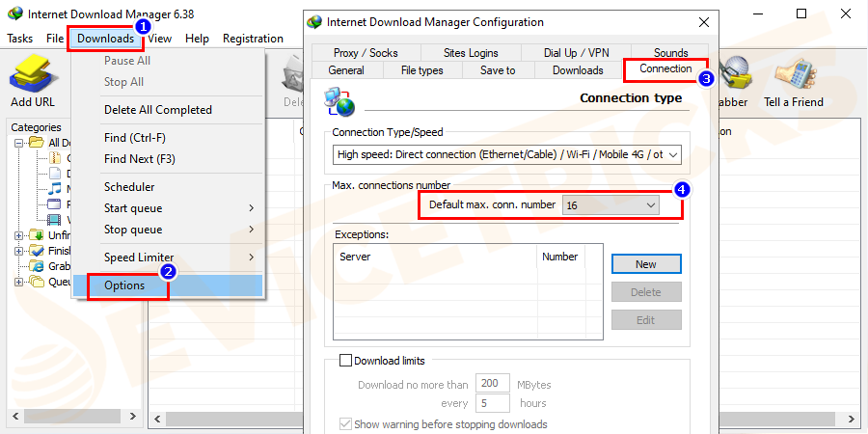Close the Configuration dialog
868x434 pixels.
pyautogui.click(x=704, y=22)
